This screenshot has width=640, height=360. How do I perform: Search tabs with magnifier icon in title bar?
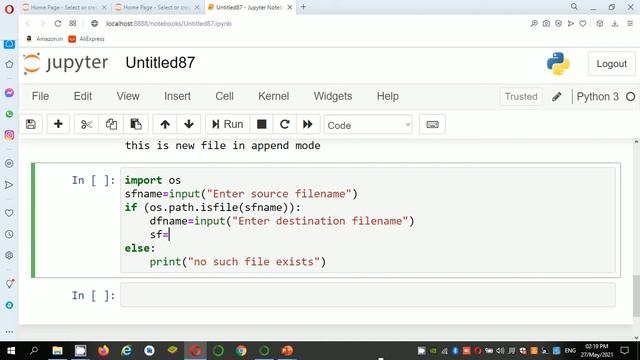click(x=574, y=7)
